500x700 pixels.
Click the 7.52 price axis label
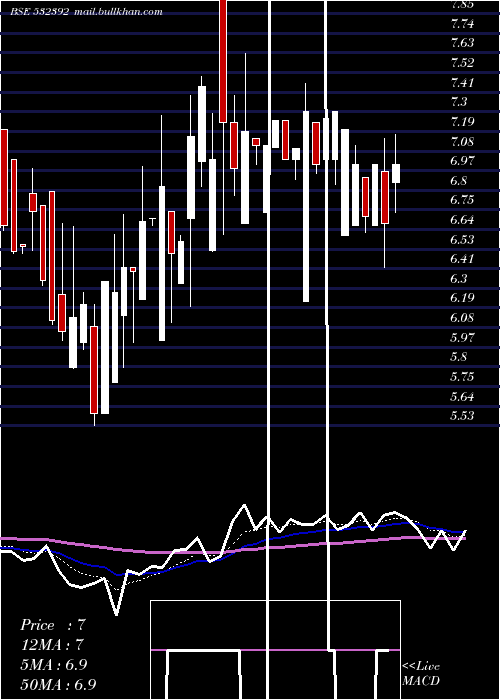pyautogui.click(x=462, y=62)
